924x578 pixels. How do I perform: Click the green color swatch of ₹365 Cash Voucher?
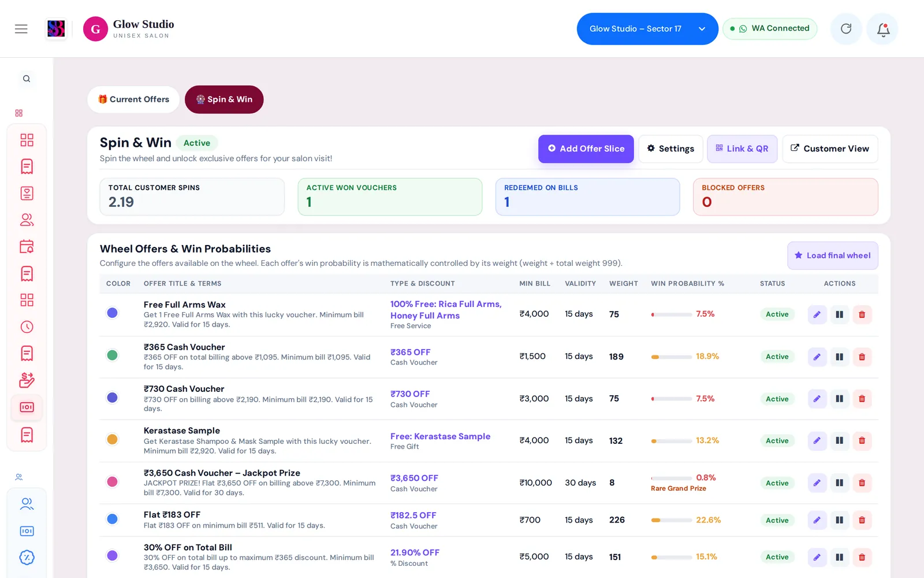coord(113,355)
